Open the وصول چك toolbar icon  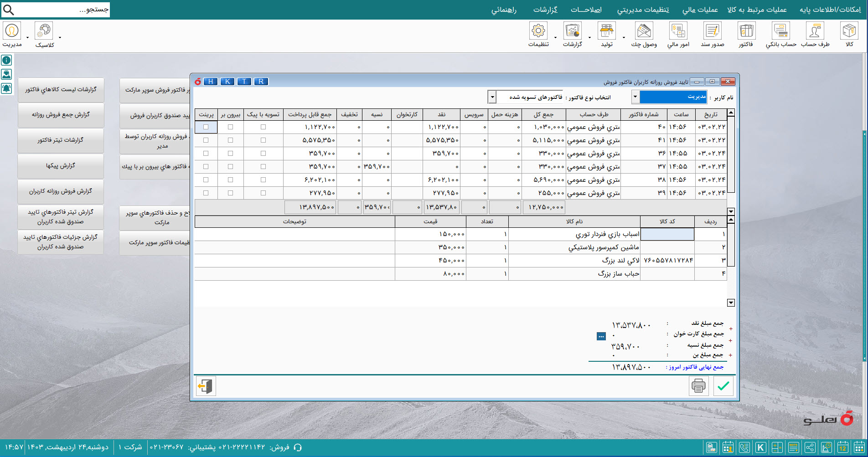click(x=644, y=31)
